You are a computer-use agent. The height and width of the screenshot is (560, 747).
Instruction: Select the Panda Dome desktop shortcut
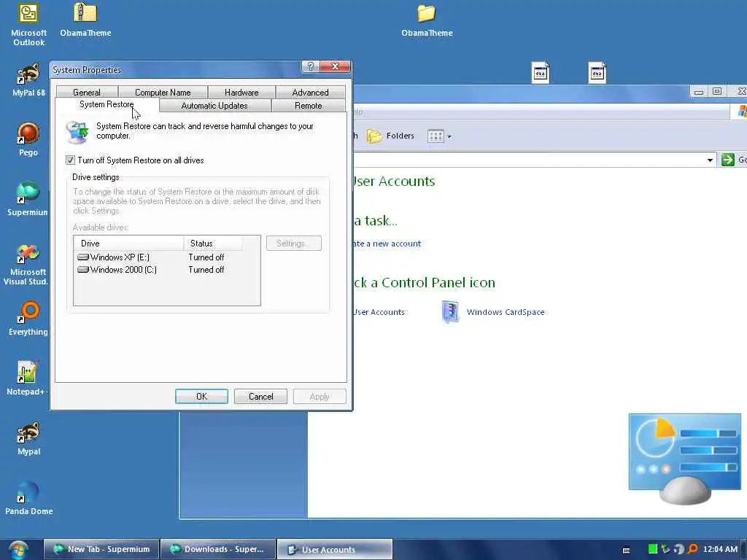coord(28,498)
